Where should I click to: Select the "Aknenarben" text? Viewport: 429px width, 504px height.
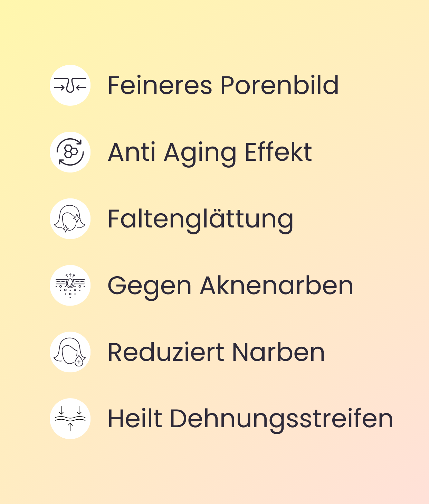pos(276,286)
